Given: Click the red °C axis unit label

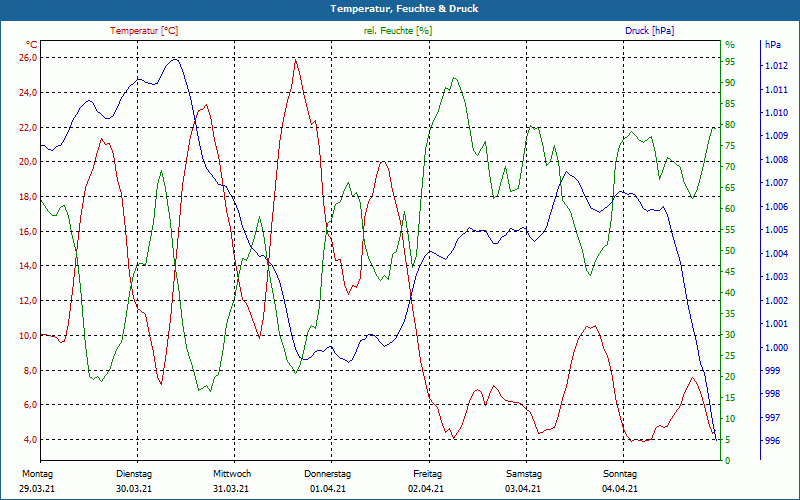Looking at the screenshot, I should (x=32, y=45).
